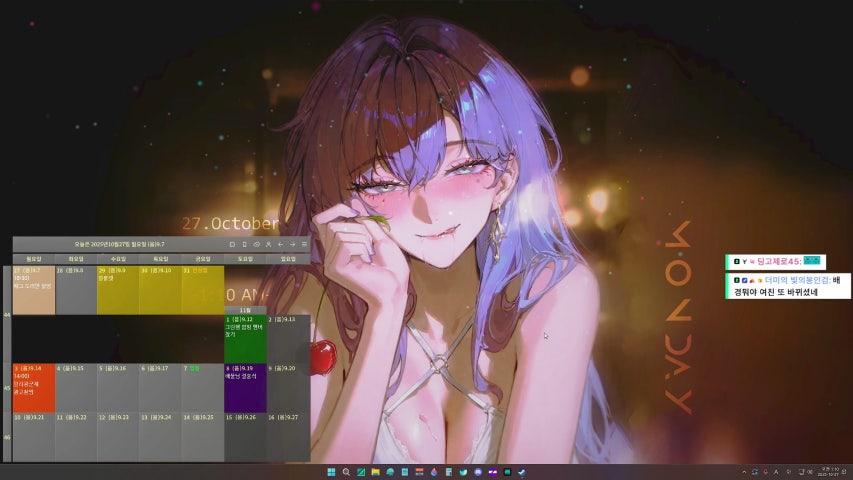Open the calendar widget hamburger menu
Screen dimensions: 853x480
(305, 244)
